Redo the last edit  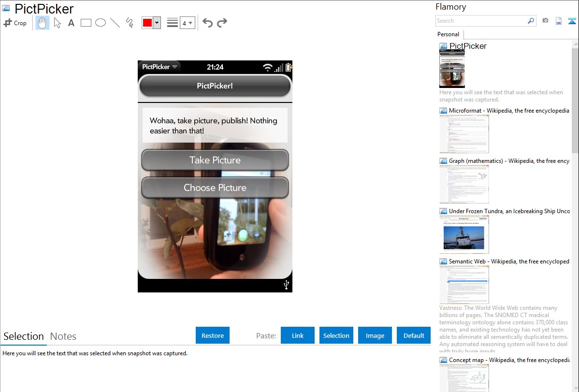coord(222,23)
